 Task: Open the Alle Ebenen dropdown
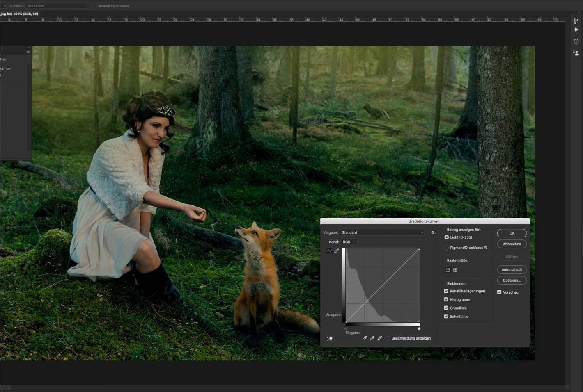tap(57, 6)
